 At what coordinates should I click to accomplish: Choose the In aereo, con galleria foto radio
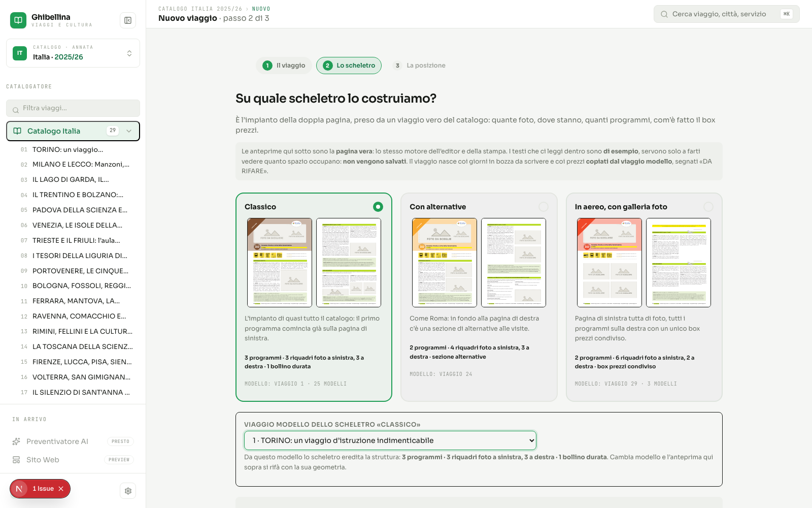tap(708, 207)
